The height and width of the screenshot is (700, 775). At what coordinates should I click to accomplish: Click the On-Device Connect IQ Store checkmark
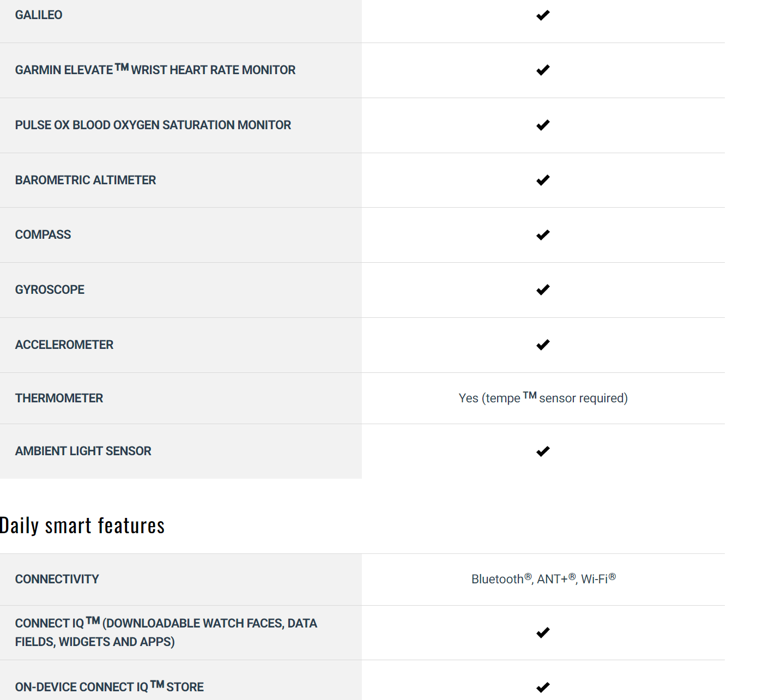[x=543, y=687]
